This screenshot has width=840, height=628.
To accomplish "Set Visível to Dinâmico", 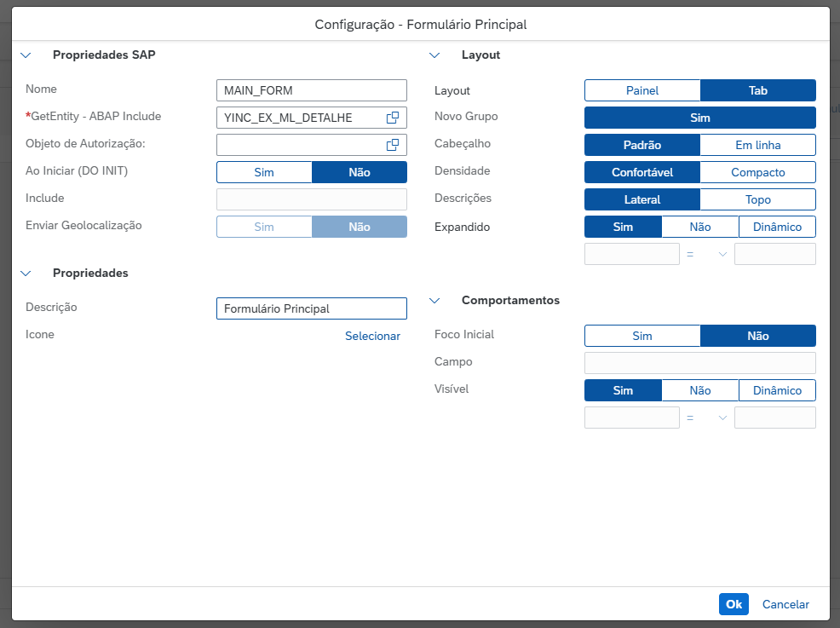I will click(777, 390).
